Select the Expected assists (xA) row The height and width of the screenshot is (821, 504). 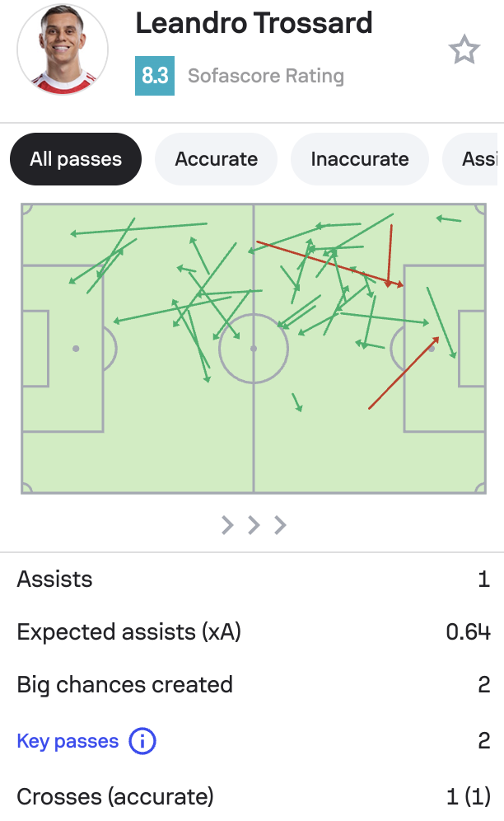254,632
